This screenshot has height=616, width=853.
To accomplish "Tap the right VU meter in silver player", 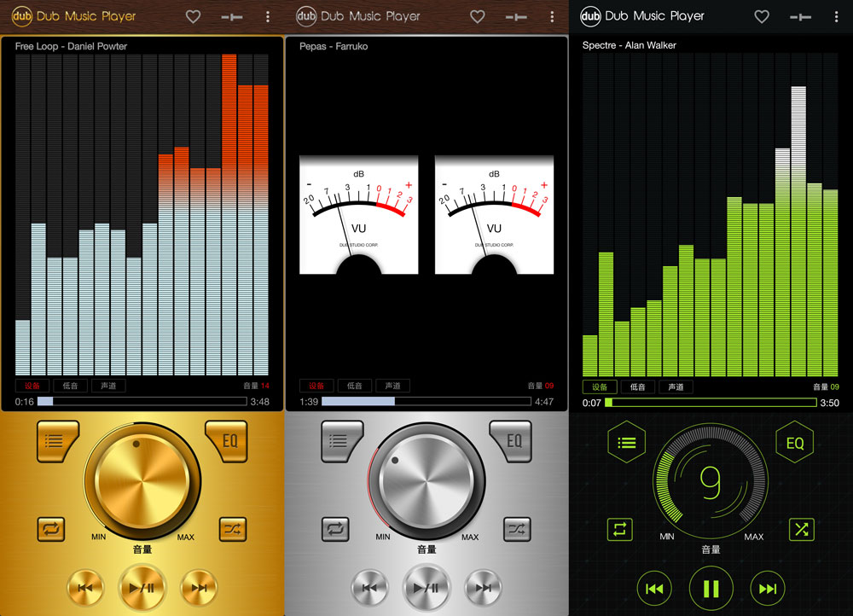I will pos(494,215).
